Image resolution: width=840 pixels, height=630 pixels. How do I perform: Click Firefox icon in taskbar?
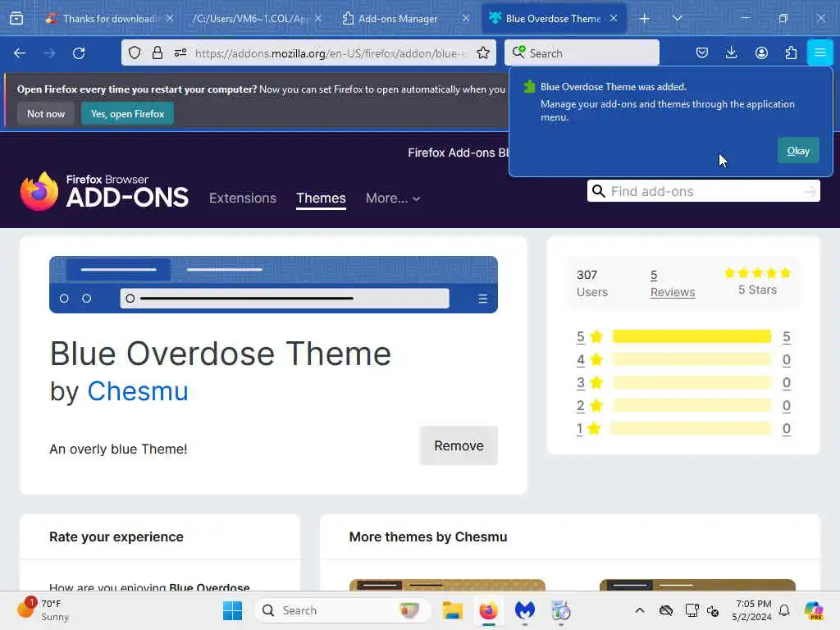pyautogui.click(x=489, y=610)
